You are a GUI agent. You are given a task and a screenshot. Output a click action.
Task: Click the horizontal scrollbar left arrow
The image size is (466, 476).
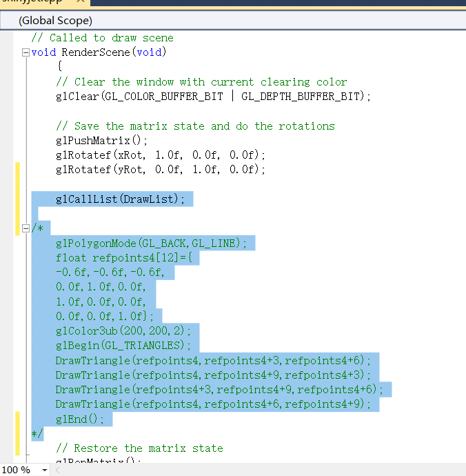[x=58, y=470]
